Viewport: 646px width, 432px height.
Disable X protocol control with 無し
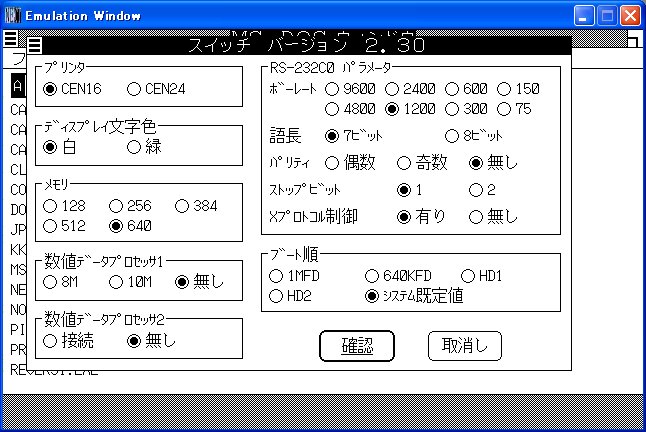[477, 216]
